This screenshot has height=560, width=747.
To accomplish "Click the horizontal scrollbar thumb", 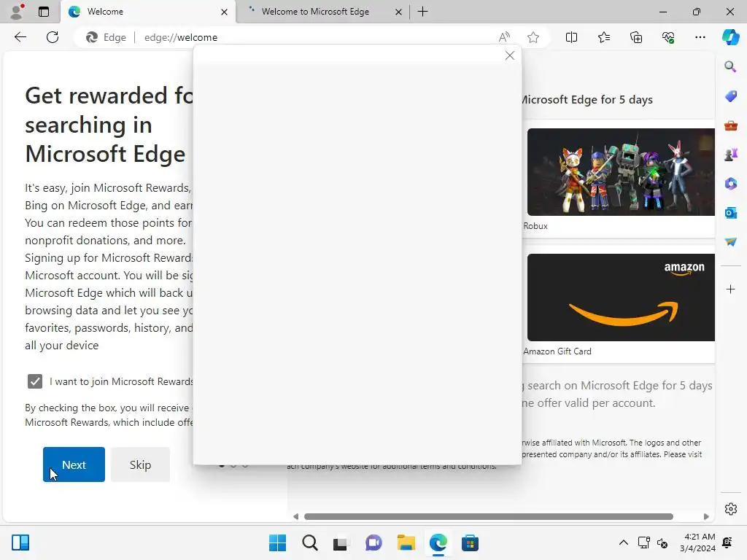I will click(x=488, y=516).
